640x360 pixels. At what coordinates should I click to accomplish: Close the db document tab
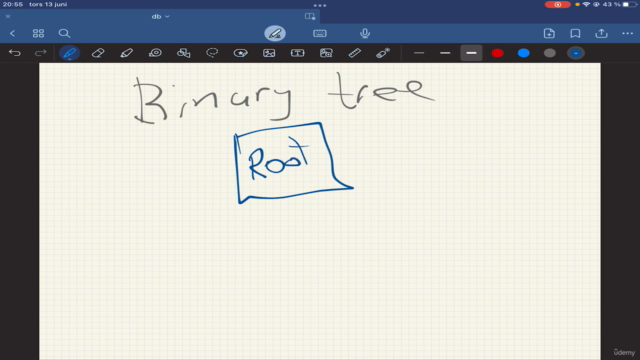coord(8,16)
